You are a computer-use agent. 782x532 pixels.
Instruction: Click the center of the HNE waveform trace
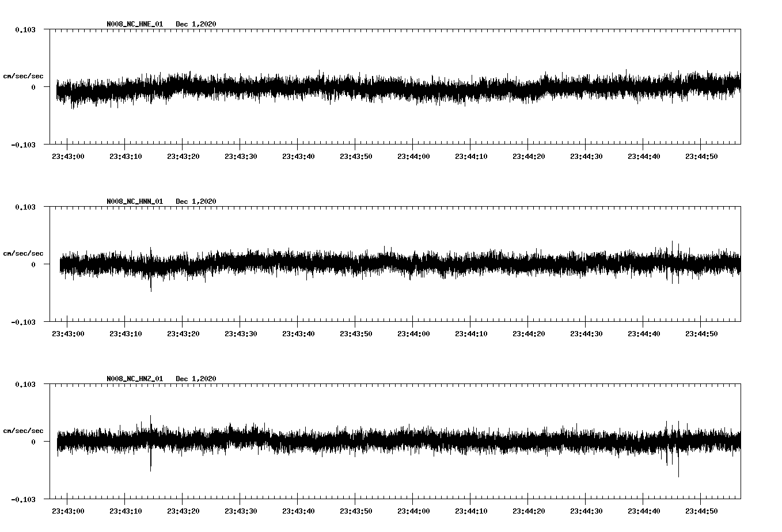(x=397, y=86)
